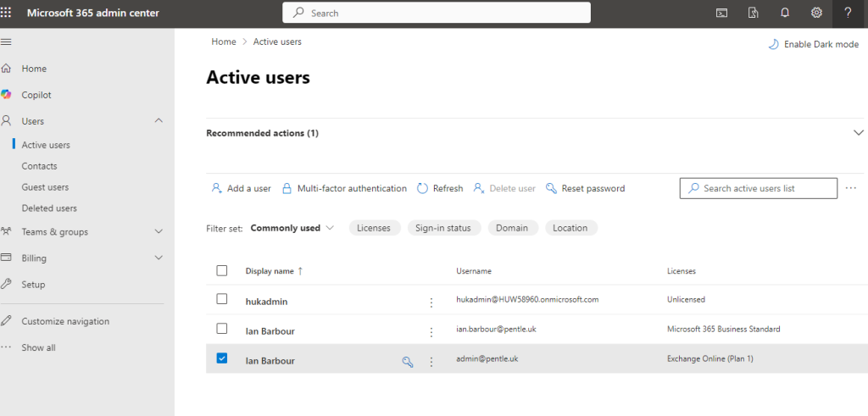Check the hukadmin user checkbox
868x416 pixels.
pos(222,299)
